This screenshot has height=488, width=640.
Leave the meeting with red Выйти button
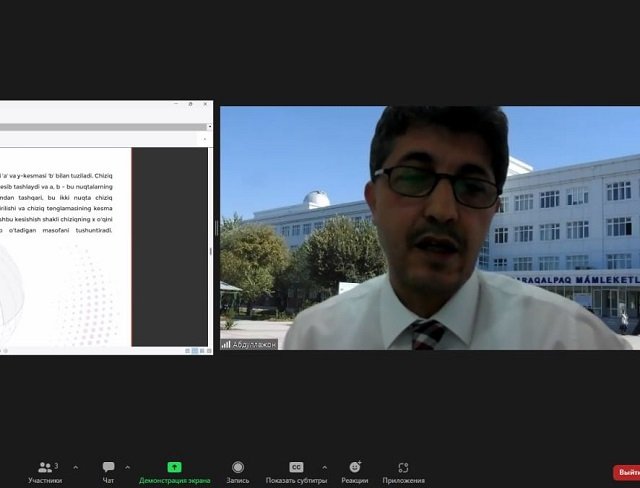click(627, 472)
